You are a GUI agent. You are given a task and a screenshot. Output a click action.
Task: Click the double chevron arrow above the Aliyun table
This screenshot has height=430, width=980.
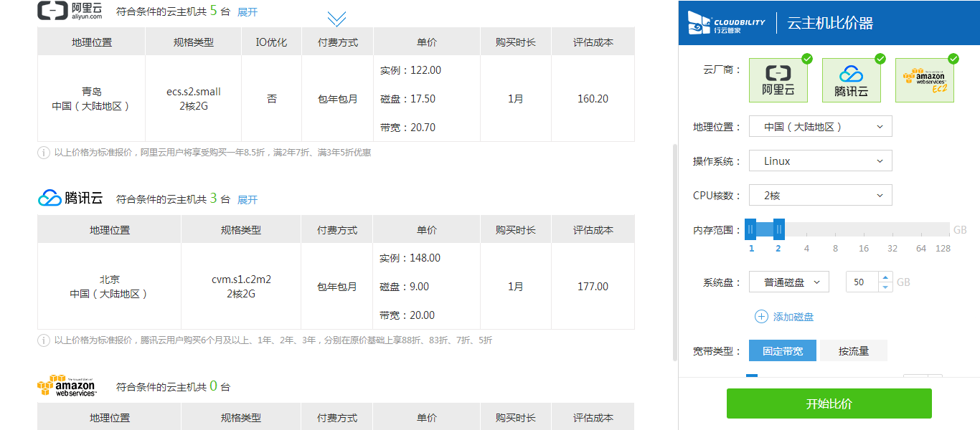pos(336,19)
